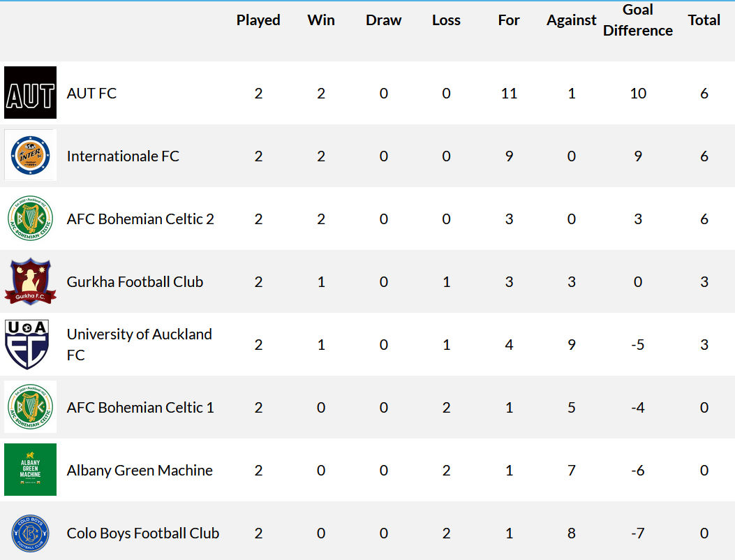This screenshot has width=735, height=560.
Task: Select the Gurkha Football Club name
Action: (x=135, y=282)
